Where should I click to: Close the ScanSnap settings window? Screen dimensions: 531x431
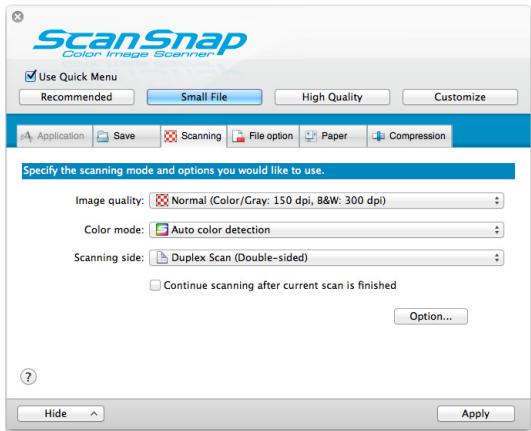coord(18,17)
